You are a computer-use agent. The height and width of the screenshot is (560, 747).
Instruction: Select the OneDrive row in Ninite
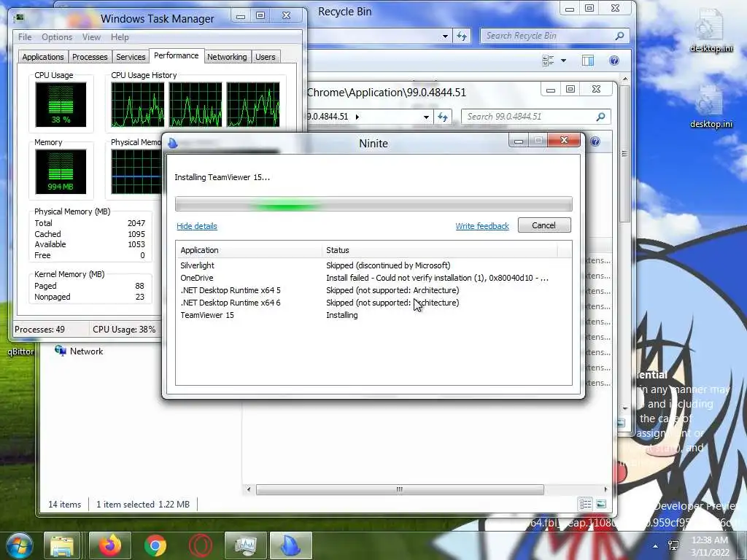pos(373,278)
